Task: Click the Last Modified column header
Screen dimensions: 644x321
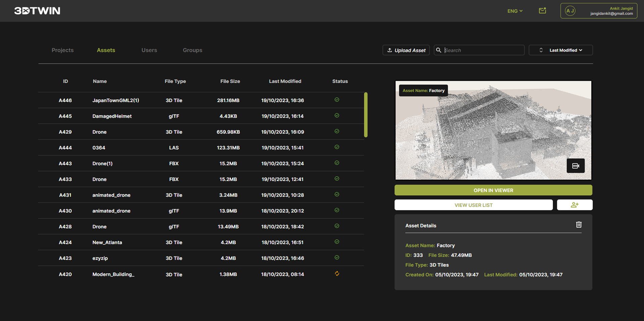Action: tap(285, 81)
